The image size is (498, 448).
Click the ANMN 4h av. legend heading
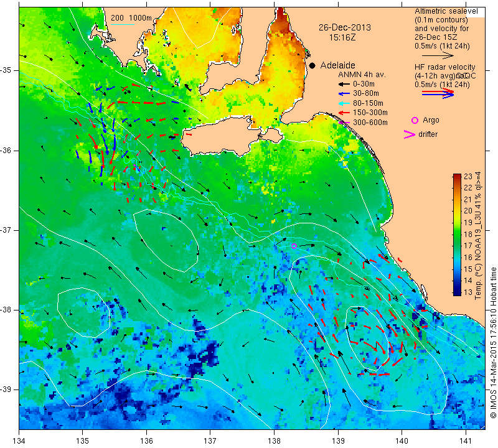362,75
